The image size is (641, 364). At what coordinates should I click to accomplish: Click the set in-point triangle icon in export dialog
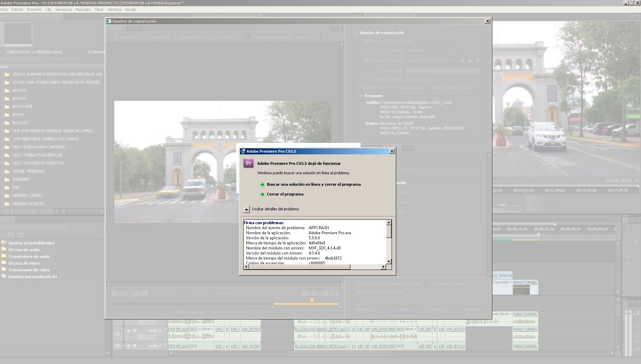coord(180,293)
